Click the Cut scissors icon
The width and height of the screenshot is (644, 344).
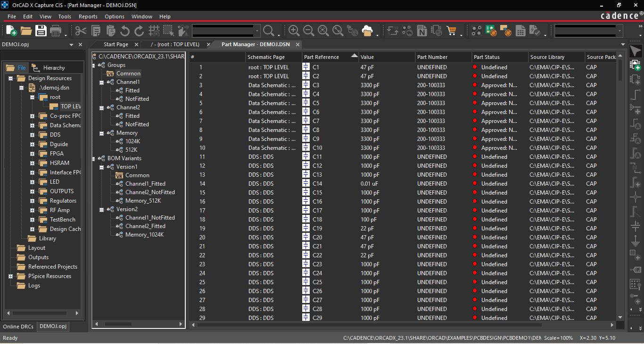[x=81, y=31]
